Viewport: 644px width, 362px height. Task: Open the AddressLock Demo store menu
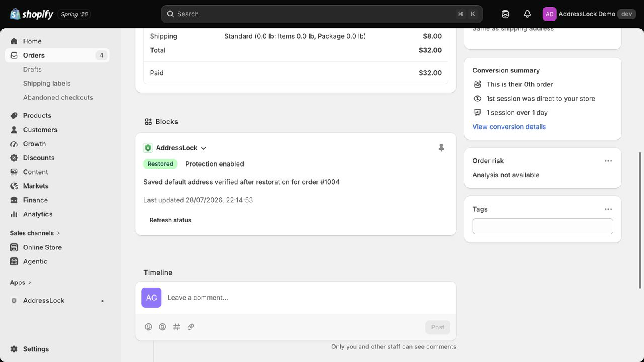pyautogui.click(x=589, y=14)
